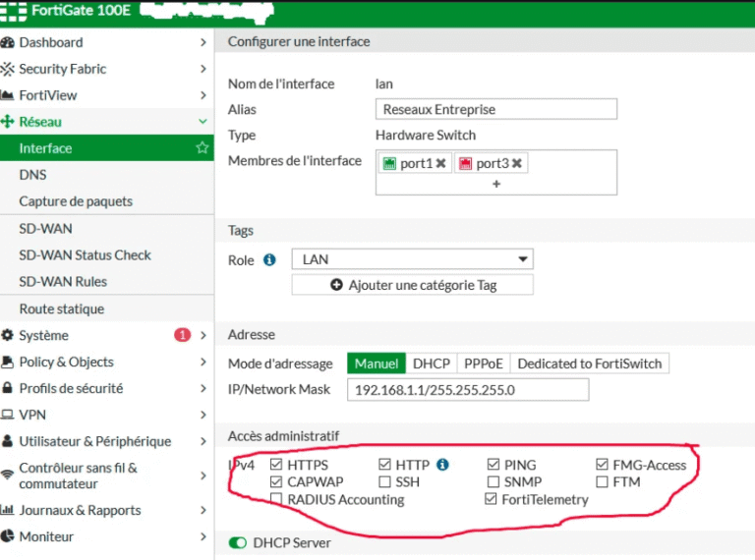Uncheck the HTTP access checkbox
Image resolution: width=755 pixels, height=560 pixels.
coord(384,465)
